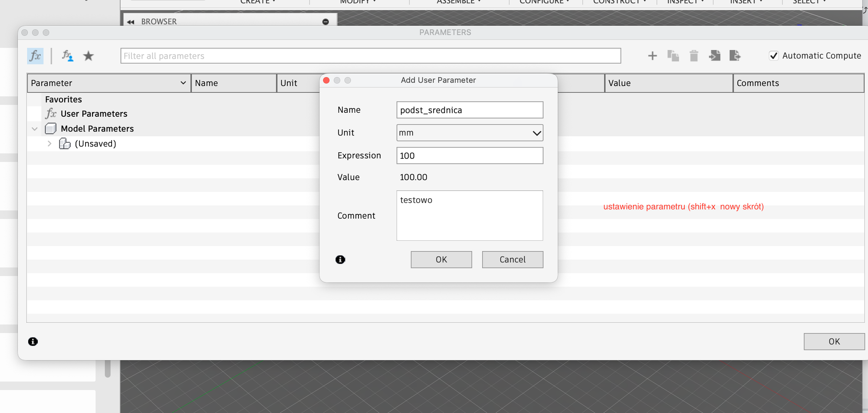868x413 pixels.
Task: Click the Expression field containing 100
Action: tap(470, 156)
